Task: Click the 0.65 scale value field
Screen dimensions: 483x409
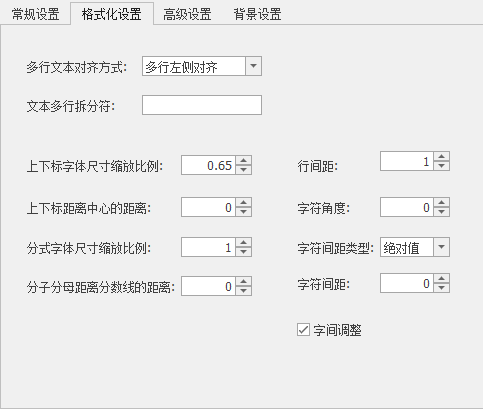Action: point(209,165)
